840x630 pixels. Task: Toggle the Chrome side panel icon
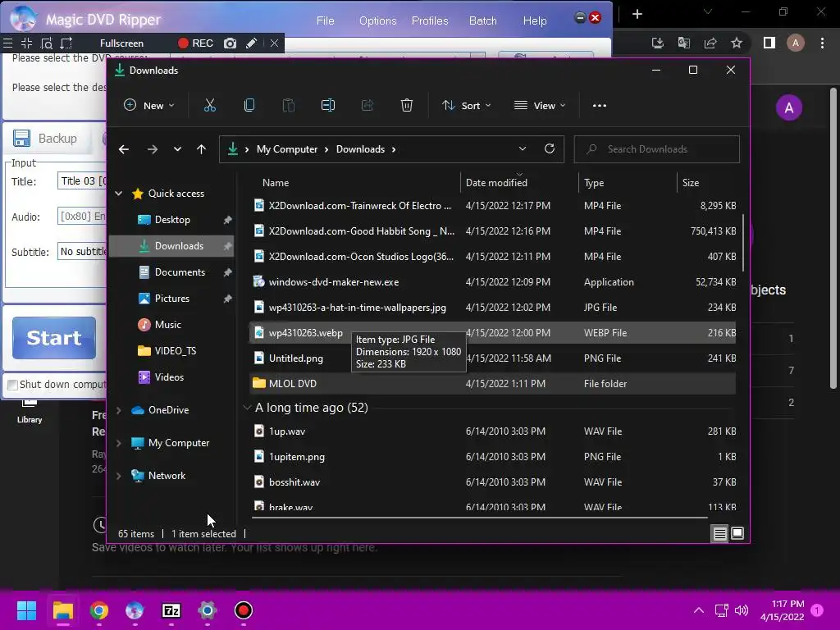769,43
